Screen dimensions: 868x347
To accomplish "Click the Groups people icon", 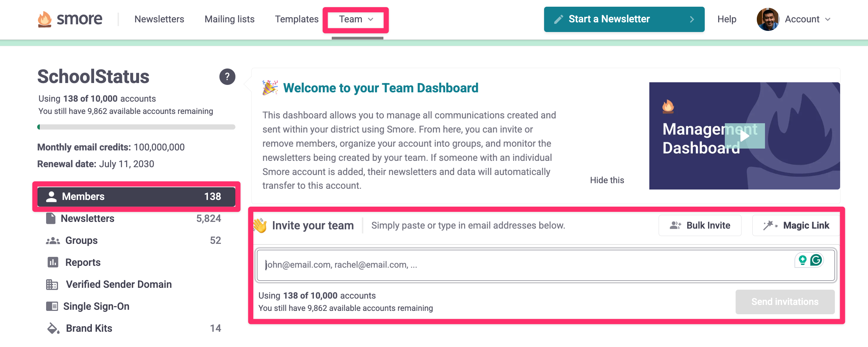I will (53, 241).
